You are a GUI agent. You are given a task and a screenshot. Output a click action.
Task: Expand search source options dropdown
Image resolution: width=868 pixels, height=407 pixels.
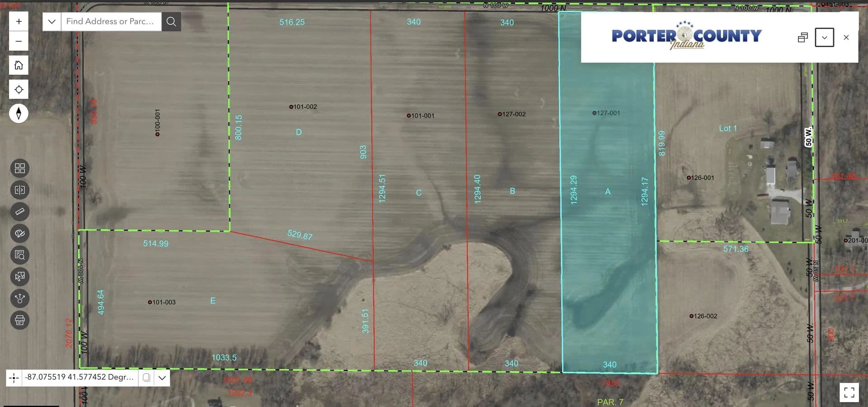[x=52, y=21]
